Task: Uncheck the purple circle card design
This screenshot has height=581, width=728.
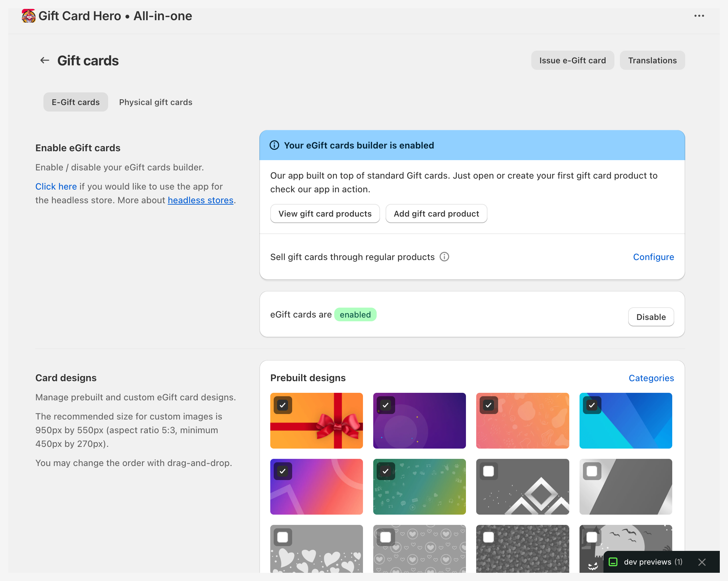Action: (386, 405)
